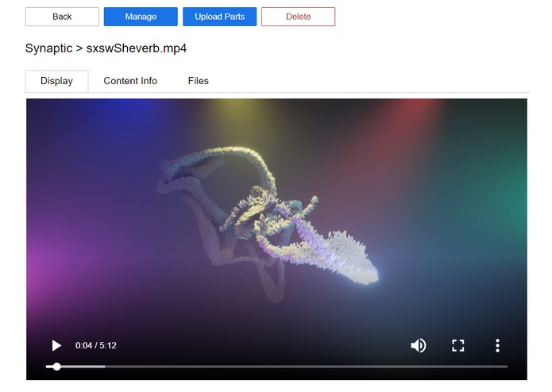Viewport: 552px width, 392px height.
Task: Open the Files tab
Action: tap(199, 81)
